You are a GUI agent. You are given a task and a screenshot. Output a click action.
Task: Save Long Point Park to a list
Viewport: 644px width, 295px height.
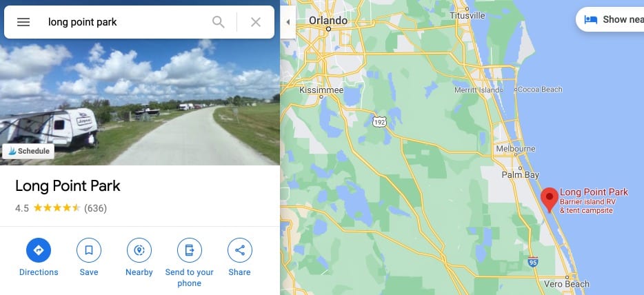(x=89, y=250)
